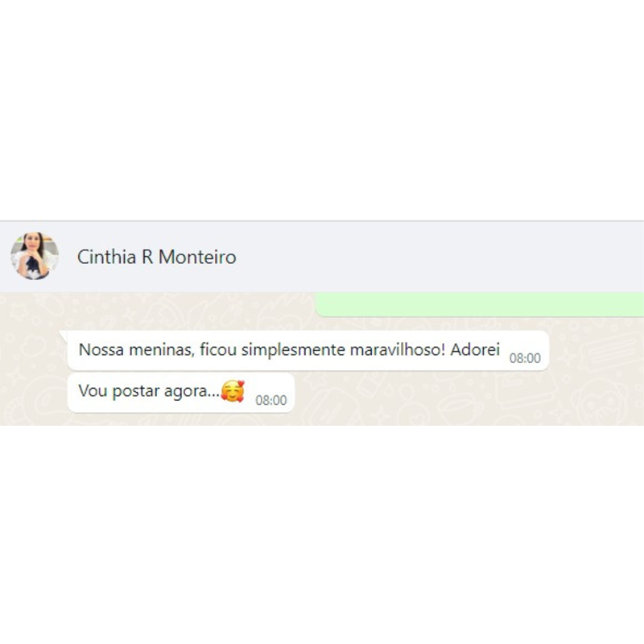Viewport: 644px width, 644px height.
Task: Select the message starting with Nossa meninas
Action: [308, 350]
